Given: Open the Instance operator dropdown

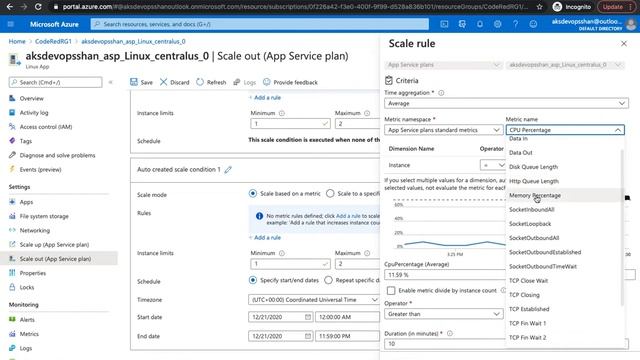Looking at the screenshot, I should [x=493, y=165].
